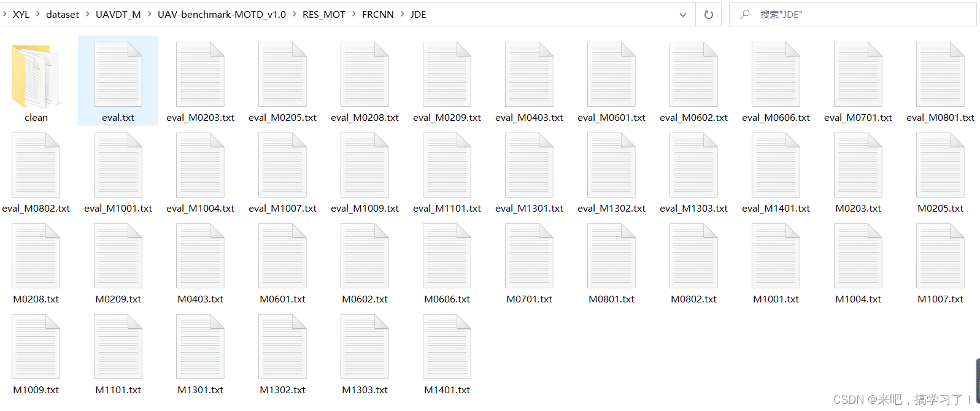This screenshot has width=980, height=411.
Task: Refresh the JDE folder view
Action: tap(709, 15)
